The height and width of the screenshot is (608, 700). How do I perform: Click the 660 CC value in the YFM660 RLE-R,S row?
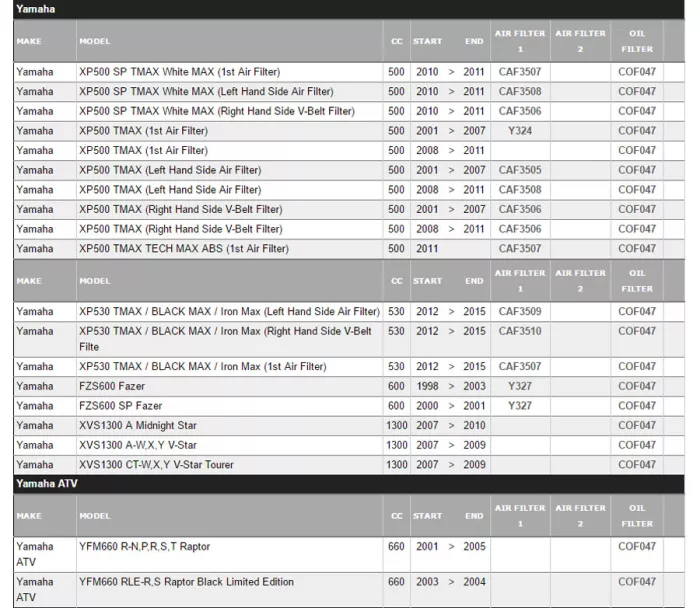point(397,582)
